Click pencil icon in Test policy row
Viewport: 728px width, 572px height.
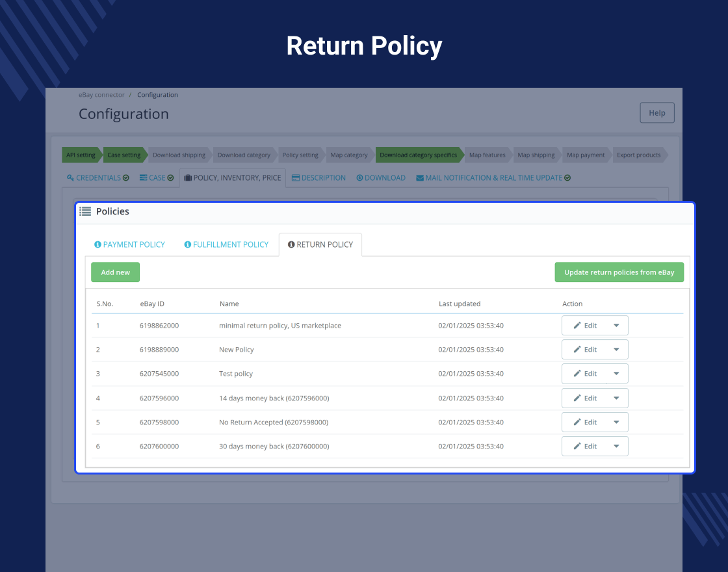(577, 374)
